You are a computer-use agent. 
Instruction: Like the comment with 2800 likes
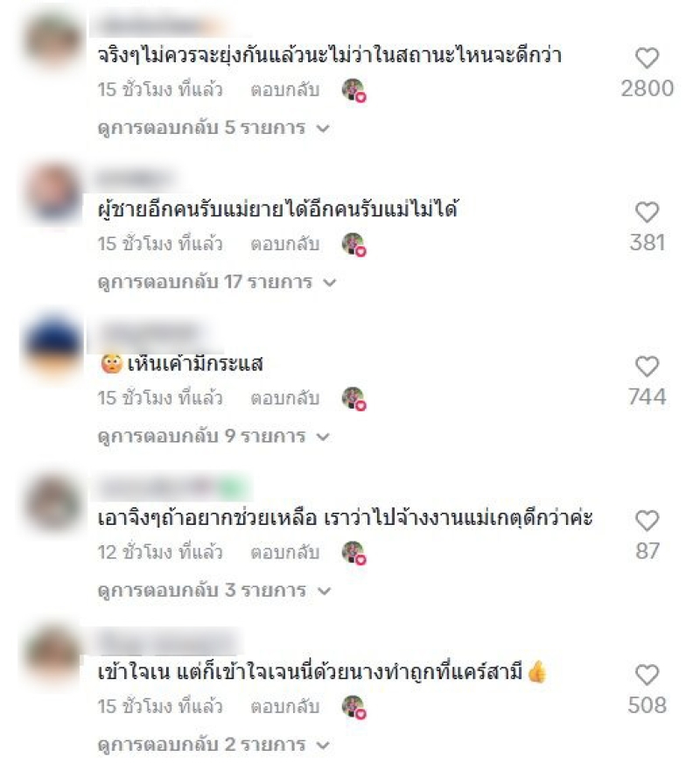[647, 59]
